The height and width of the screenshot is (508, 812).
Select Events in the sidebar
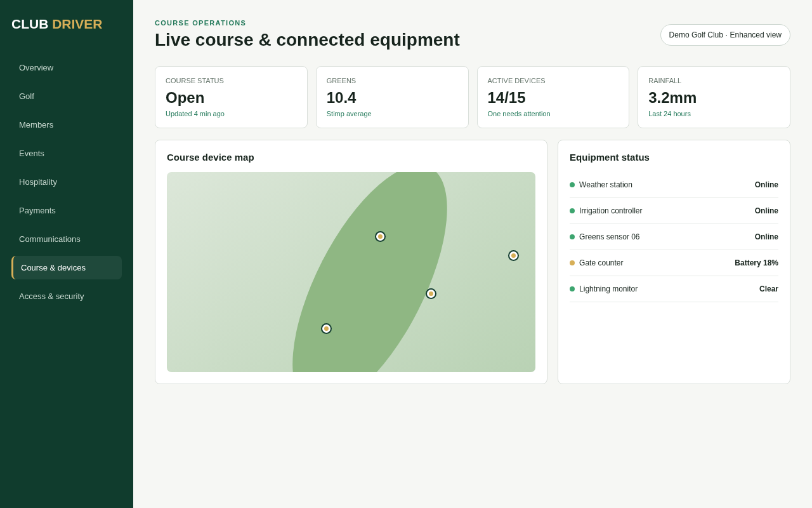tap(67, 153)
